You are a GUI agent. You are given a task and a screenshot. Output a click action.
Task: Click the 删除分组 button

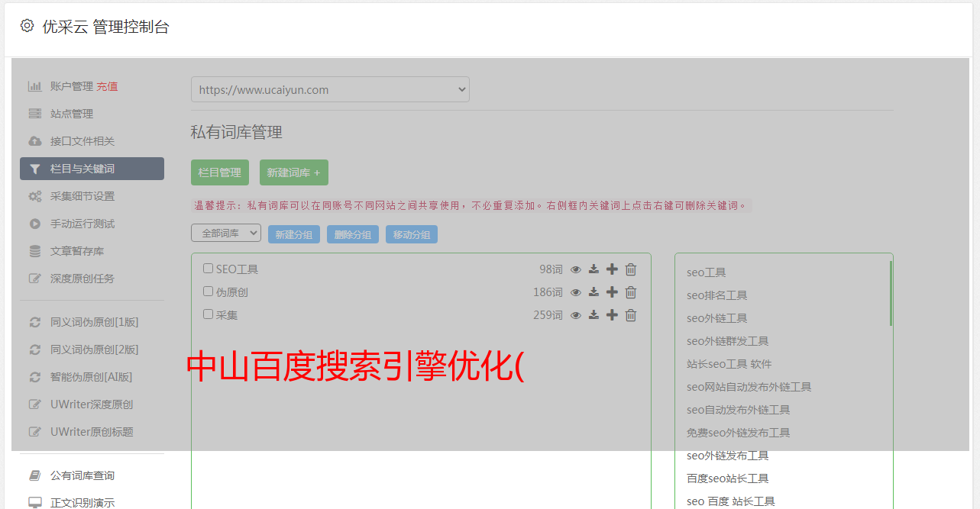tap(353, 234)
